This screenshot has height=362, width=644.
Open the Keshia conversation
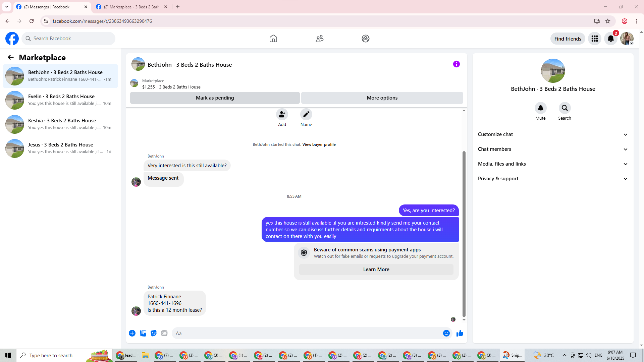click(60, 124)
